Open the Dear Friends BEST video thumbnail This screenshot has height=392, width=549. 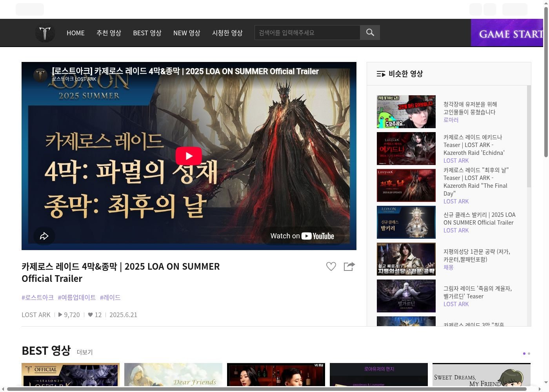click(173, 374)
